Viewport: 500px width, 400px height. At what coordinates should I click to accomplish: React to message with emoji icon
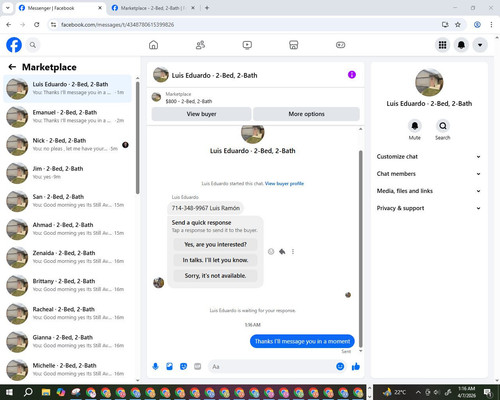[x=271, y=252]
